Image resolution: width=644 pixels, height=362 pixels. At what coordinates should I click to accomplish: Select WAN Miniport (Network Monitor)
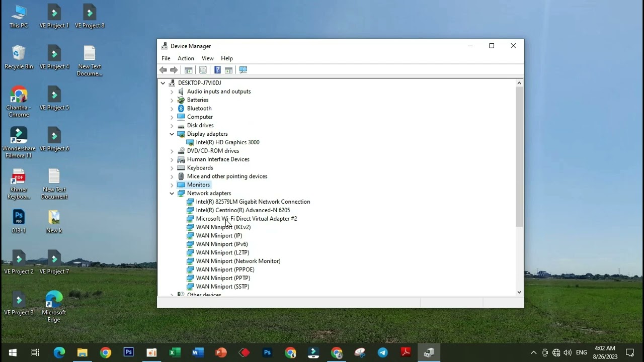[x=238, y=261]
